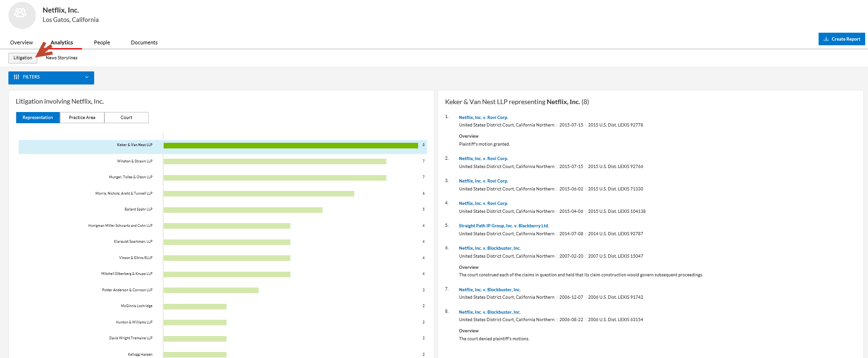This screenshot has height=358, width=868.
Task: Select the Keker & Van Nest LLP bar
Action: click(291, 146)
